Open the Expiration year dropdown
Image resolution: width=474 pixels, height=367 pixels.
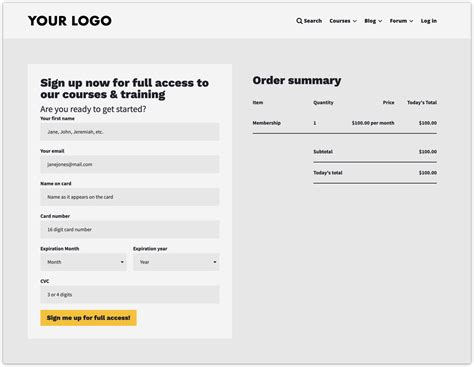(x=176, y=262)
